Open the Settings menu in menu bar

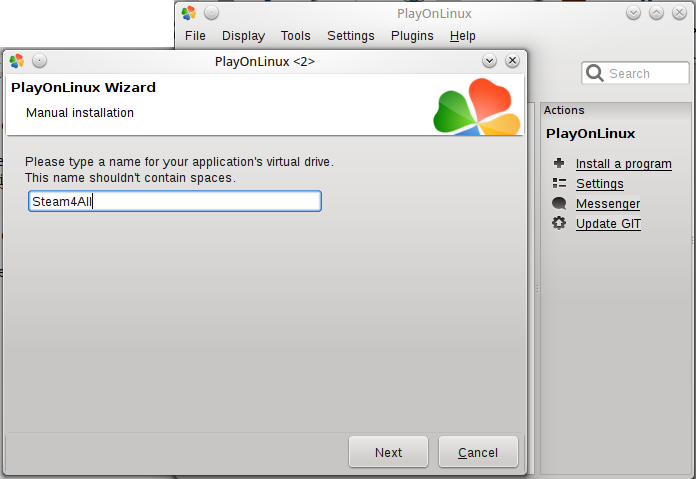[x=351, y=36]
